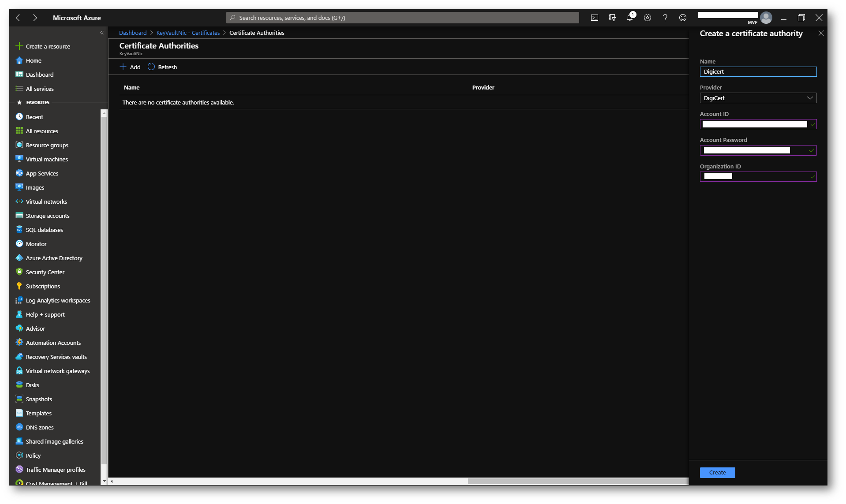Expand the Provider dropdown
Viewport: 846px width, 504px height.
[758, 98]
